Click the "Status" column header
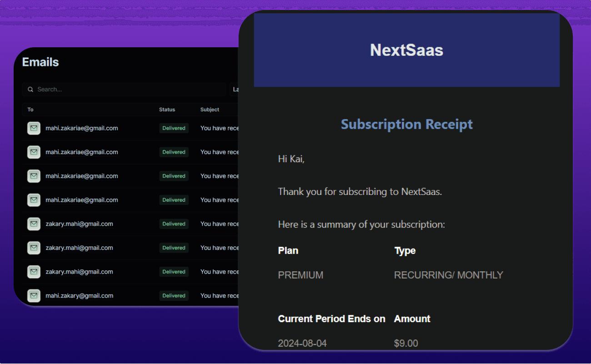This screenshot has width=591, height=364. pyautogui.click(x=167, y=110)
